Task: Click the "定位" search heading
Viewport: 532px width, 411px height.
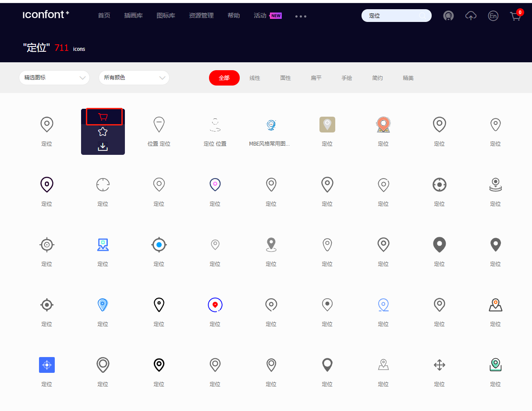Action: click(x=36, y=48)
